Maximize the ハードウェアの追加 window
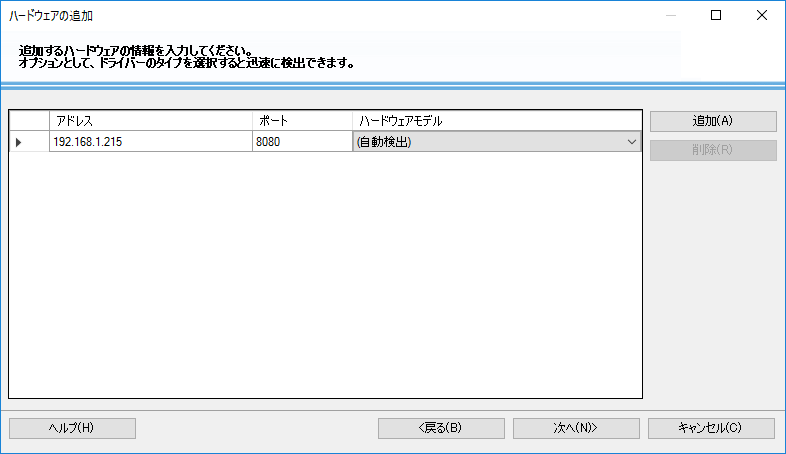This screenshot has height=454, width=786. coord(716,16)
